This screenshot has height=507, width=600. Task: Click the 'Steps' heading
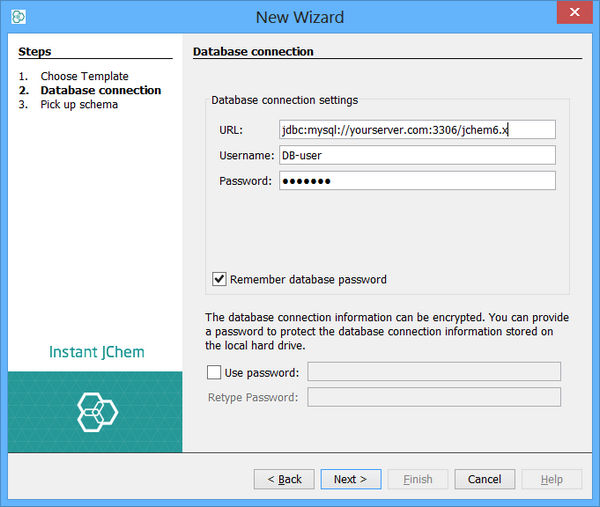click(x=35, y=52)
